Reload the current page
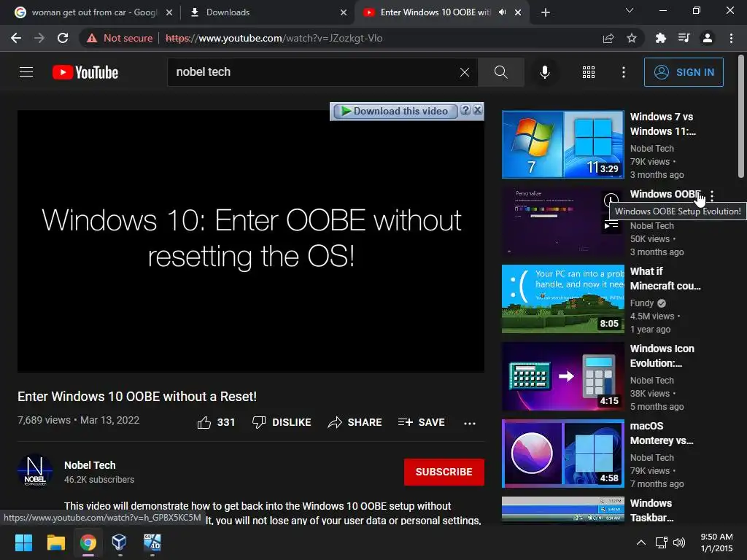 pyautogui.click(x=63, y=38)
